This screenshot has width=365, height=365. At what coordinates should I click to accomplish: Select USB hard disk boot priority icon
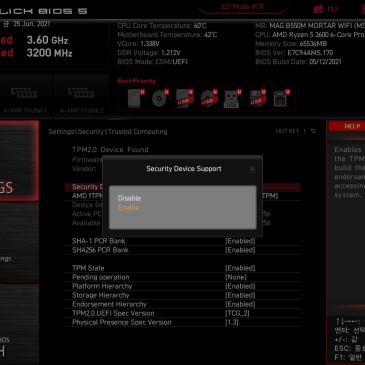coord(184,98)
